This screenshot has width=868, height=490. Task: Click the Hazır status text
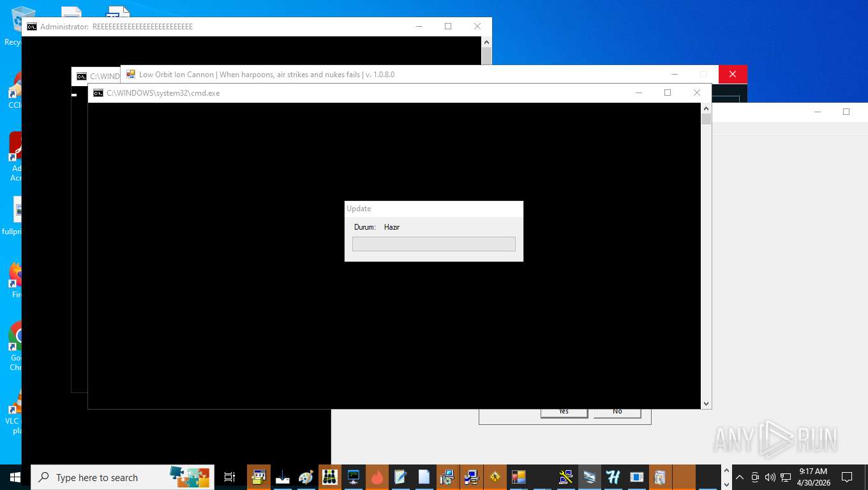click(x=392, y=227)
